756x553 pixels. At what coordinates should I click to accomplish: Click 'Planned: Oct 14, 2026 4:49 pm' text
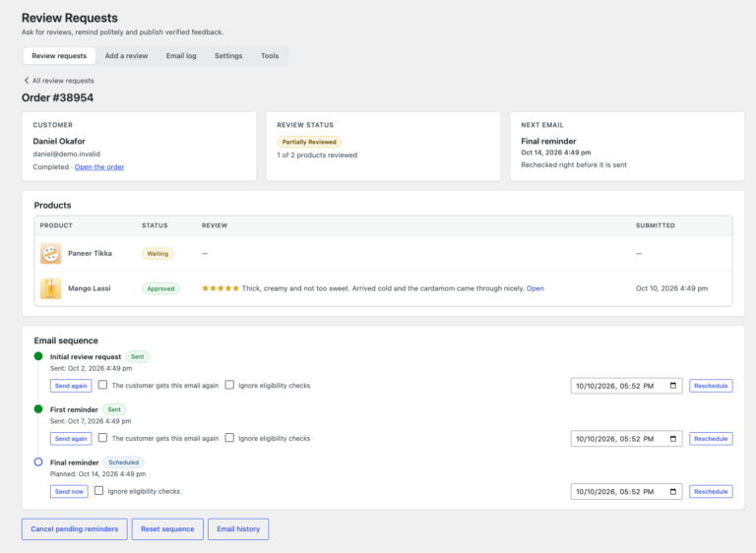coord(97,474)
